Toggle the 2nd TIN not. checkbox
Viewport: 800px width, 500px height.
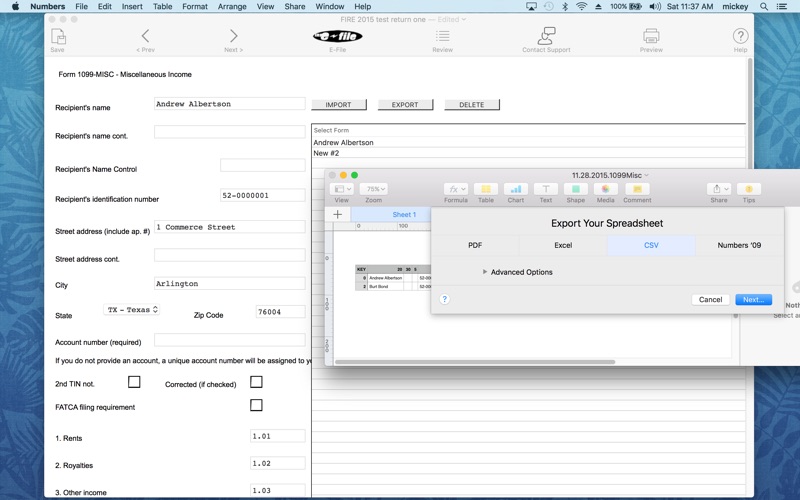pyautogui.click(x=134, y=382)
